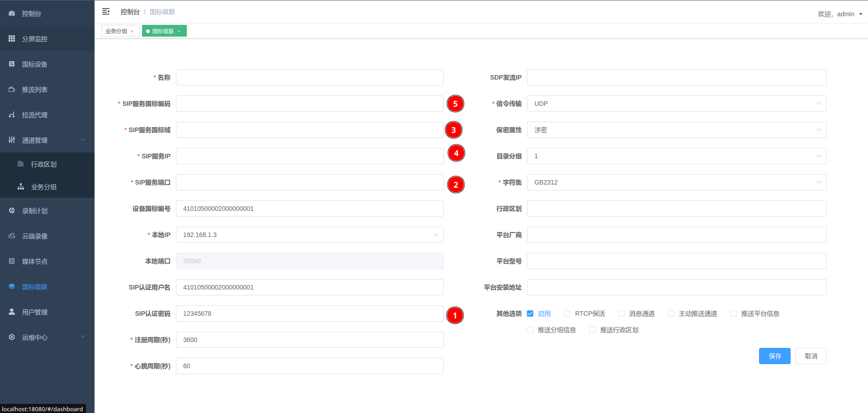Open the 分屏监控 grid icon in sidebar
Screen dimensions: 868x413
(12, 39)
